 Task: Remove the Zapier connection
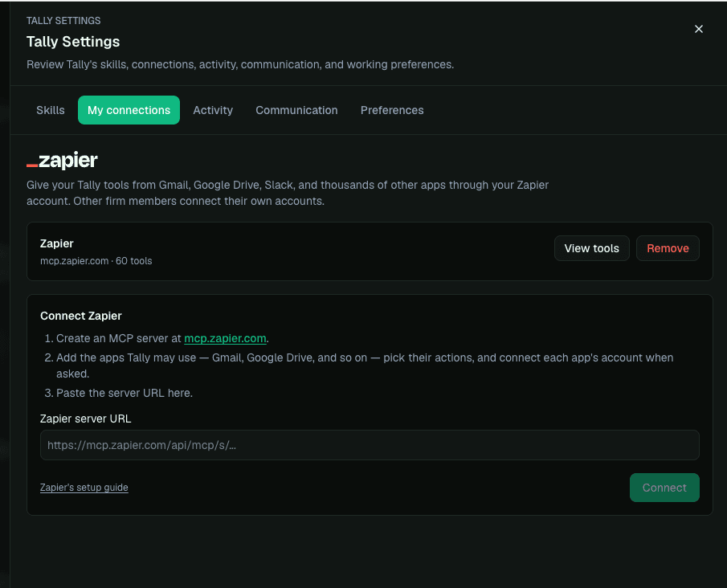point(668,248)
